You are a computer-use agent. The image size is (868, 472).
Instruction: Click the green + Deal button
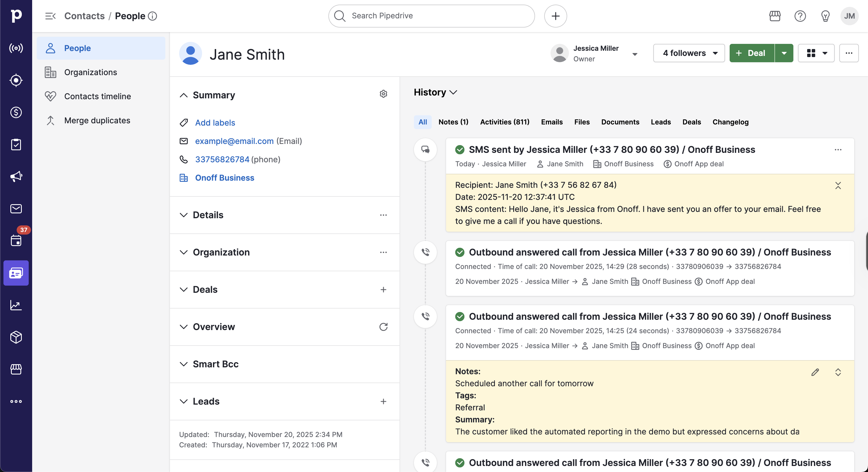(752, 53)
